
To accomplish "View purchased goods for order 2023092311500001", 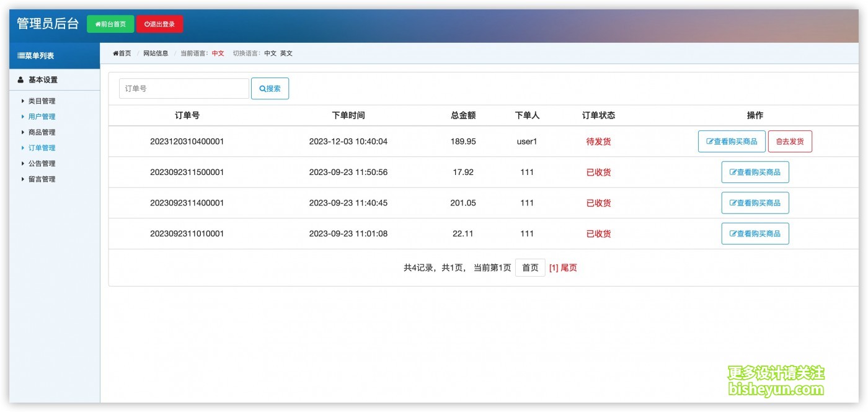I will pos(755,172).
